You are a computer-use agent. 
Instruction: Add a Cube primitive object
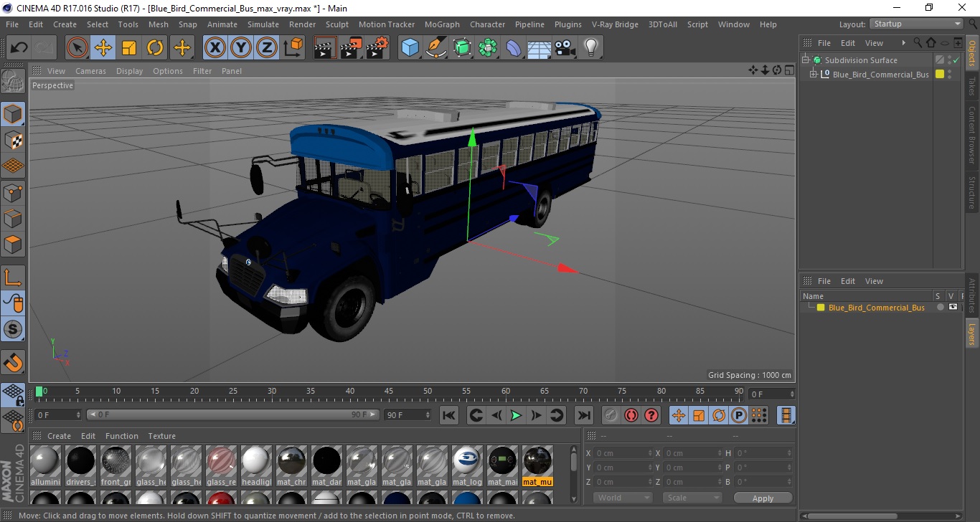tap(410, 48)
